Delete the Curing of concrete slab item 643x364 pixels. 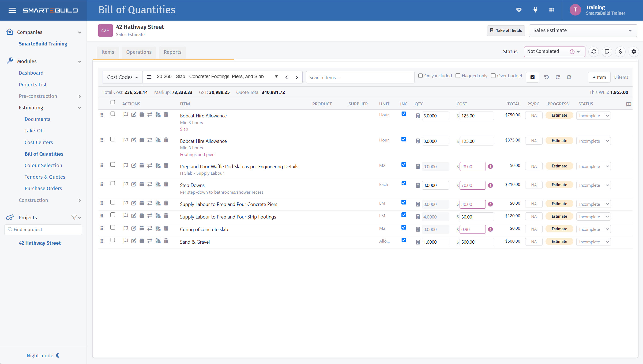[166, 228]
